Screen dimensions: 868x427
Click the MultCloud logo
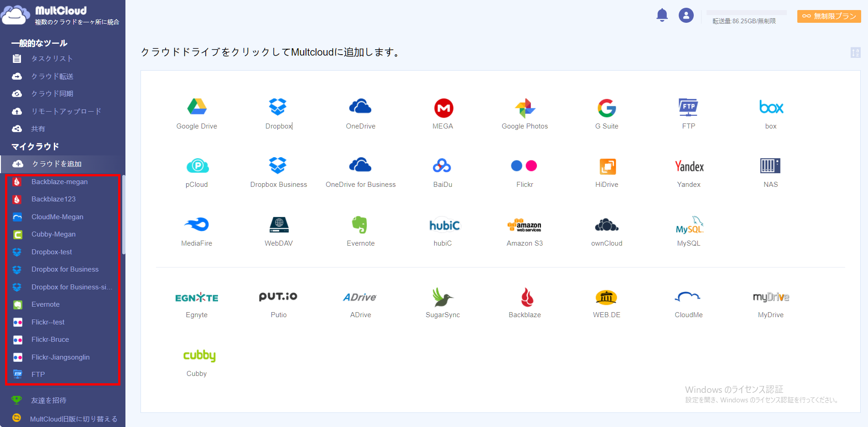point(60,15)
